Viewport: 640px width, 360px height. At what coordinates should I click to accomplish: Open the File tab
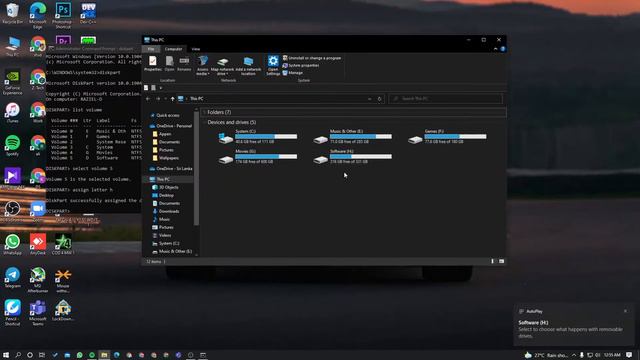(x=151, y=49)
